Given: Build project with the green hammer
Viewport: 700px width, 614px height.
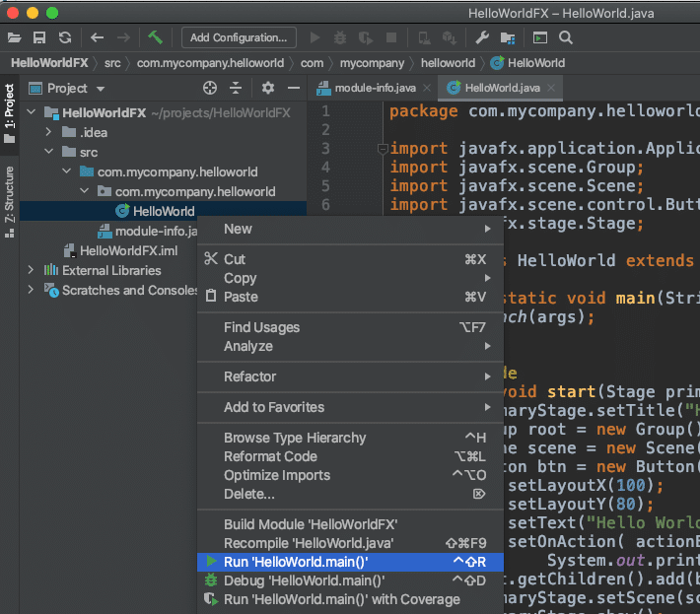Looking at the screenshot, I should coord(155,37).
